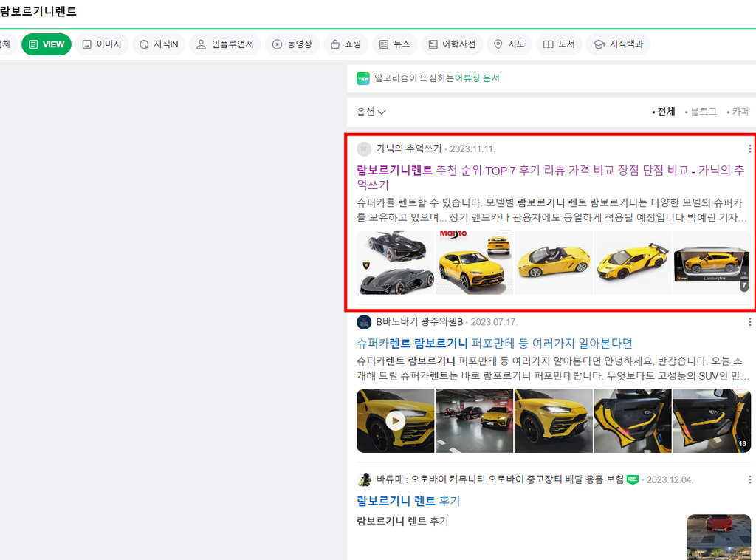Click the green VIEW badge icon

click(x=363, y=78)
